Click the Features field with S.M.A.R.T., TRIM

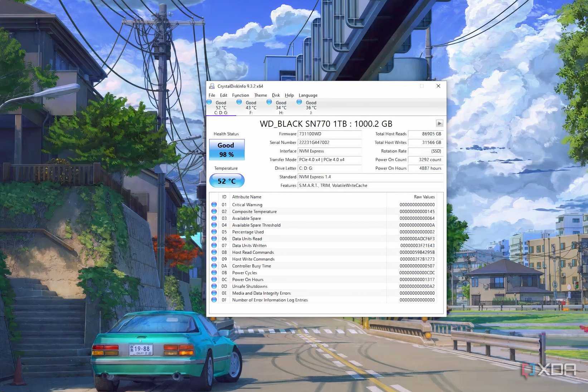click(x=370, y=185)
